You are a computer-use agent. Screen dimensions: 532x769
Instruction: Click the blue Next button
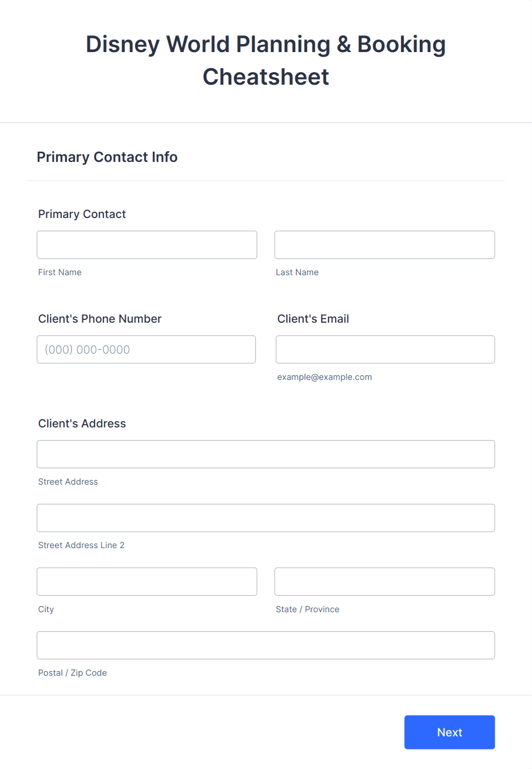pyautogui.click(x=450, y=732)
